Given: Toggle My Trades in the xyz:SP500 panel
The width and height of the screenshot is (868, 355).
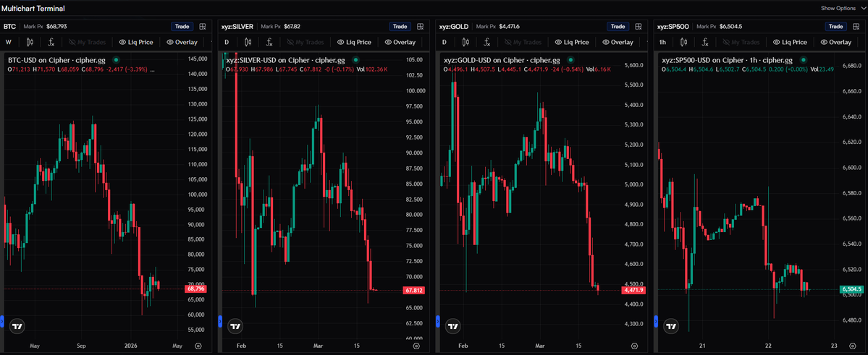Looking at the screenshot, I should click(x=741, y=42).
